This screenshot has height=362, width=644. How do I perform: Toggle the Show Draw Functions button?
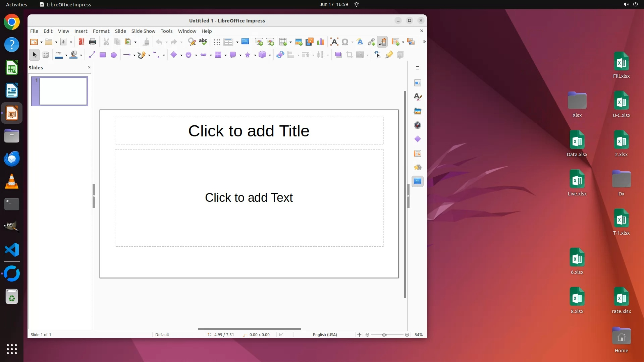382,42
